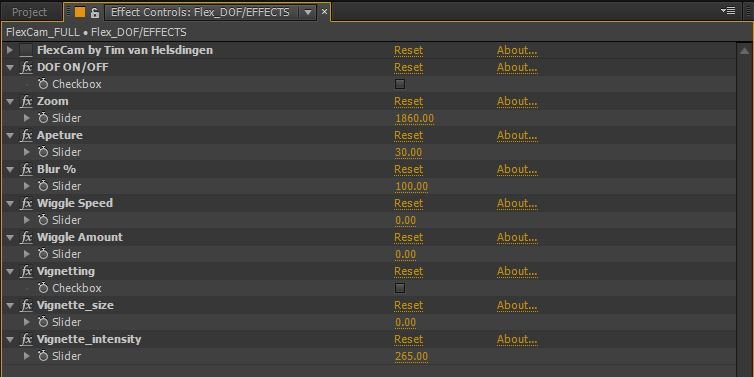This screenshot has width=754, height=377.
Task: Enable the DOF ON/OFF checkbox
Action: (400, 84)
